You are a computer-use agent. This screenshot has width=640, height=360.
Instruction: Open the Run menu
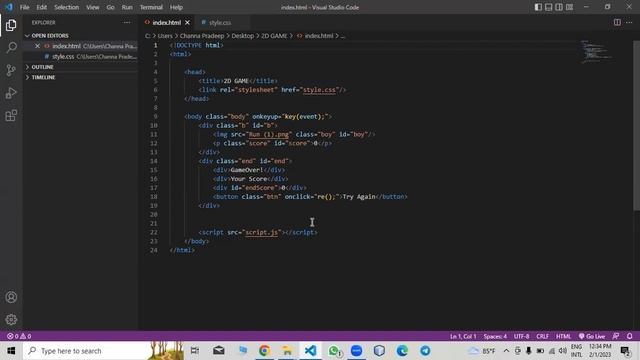click(x=127, y=7)
